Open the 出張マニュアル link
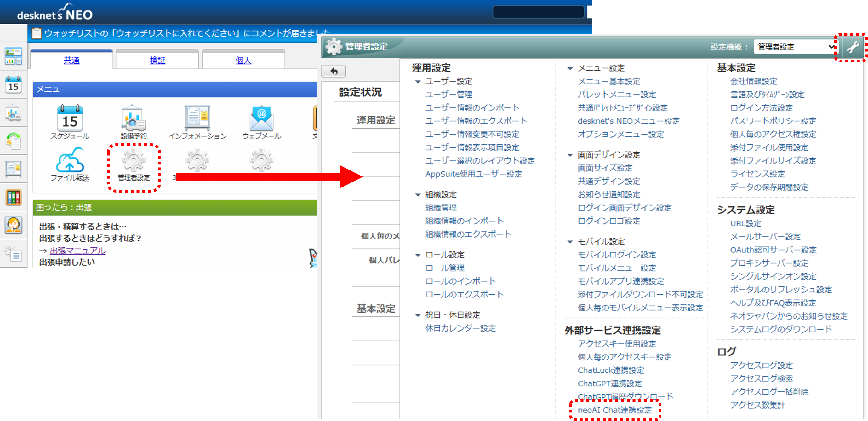Image resolution: width=868 pixels, height=421 pixels. (x=77, y=251)
